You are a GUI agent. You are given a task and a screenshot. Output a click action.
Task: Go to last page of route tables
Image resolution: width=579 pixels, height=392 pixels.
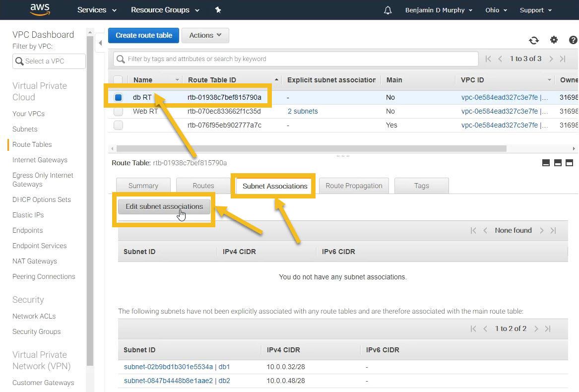[x=563, y=59]
